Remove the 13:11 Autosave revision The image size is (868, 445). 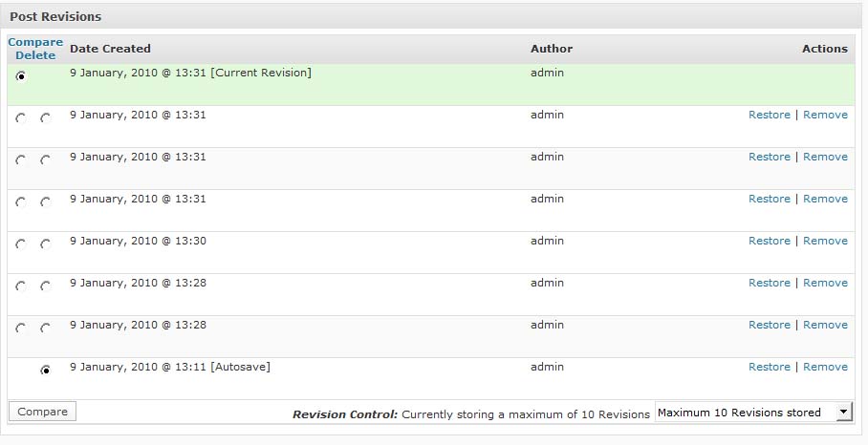(825, 367)
